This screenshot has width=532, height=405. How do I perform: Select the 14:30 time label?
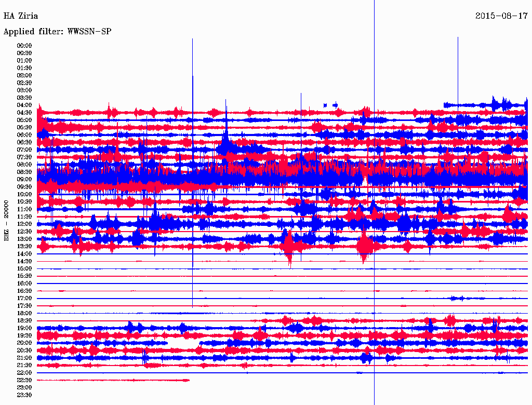click(x=24, y=262)
